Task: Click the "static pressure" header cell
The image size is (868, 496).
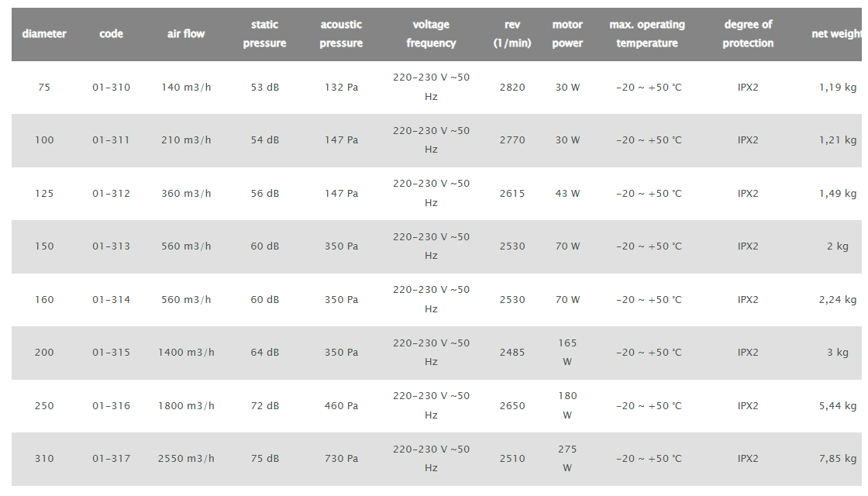Action: pyautogui.click(x=264, y=34)
